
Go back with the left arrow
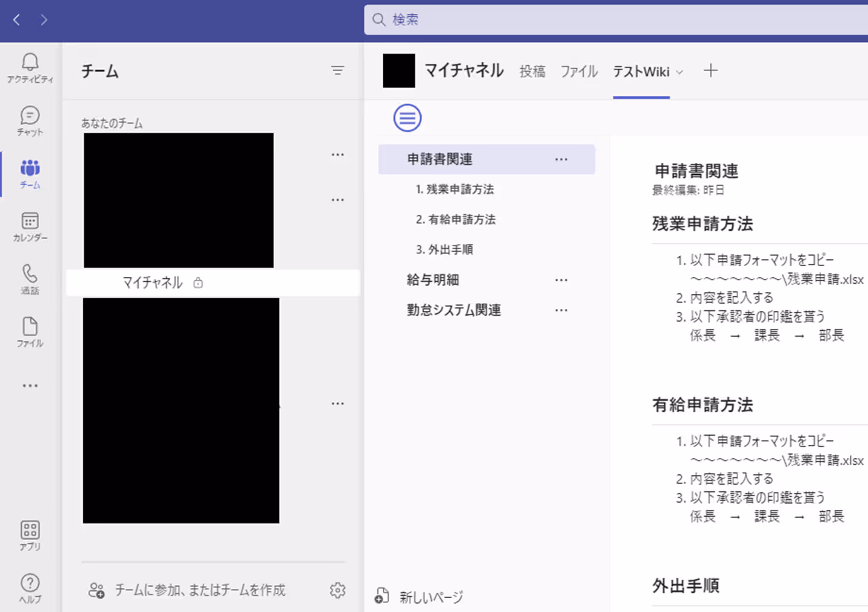(17, 20)
